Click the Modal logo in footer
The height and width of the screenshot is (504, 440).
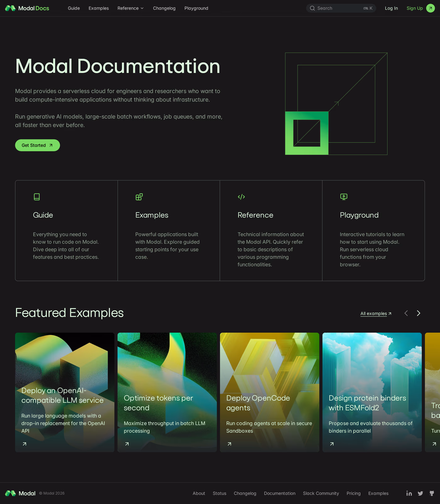coord(20,493)
